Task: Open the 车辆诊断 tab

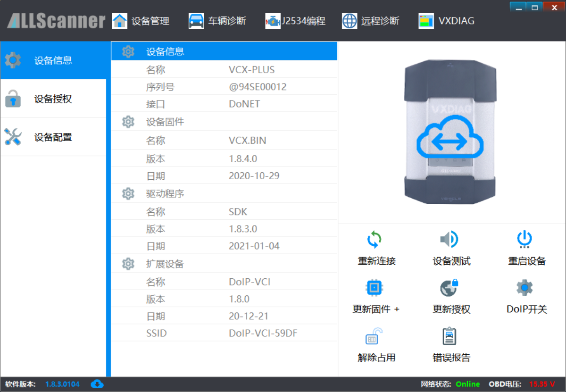Action: [217, 21]
